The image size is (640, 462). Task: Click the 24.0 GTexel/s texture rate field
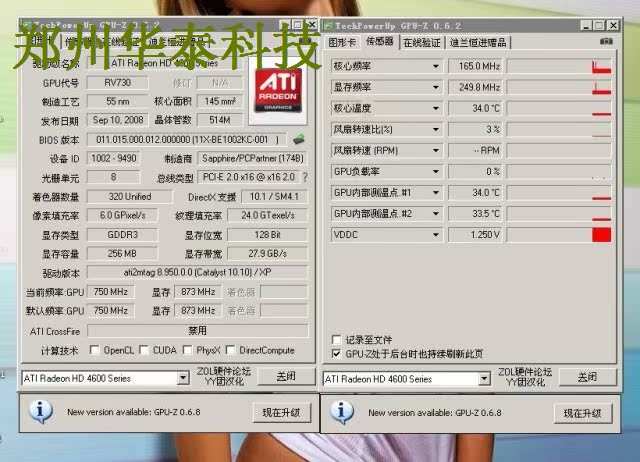click(x=267, y=215)
